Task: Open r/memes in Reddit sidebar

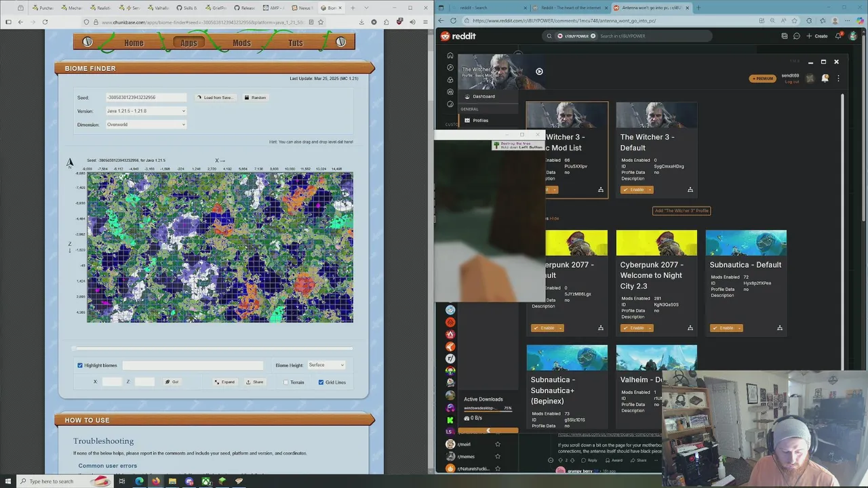Action: pos(466,457)
